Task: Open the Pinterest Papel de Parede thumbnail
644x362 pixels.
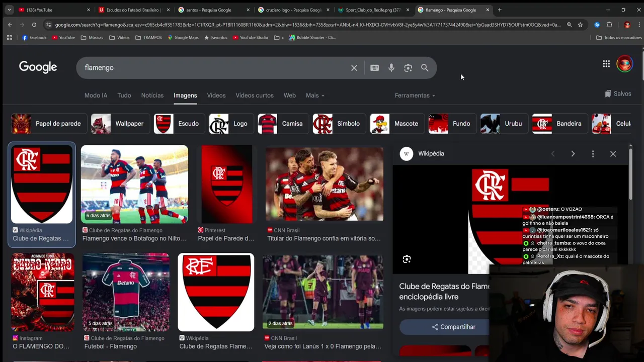Action: [226, 184]
